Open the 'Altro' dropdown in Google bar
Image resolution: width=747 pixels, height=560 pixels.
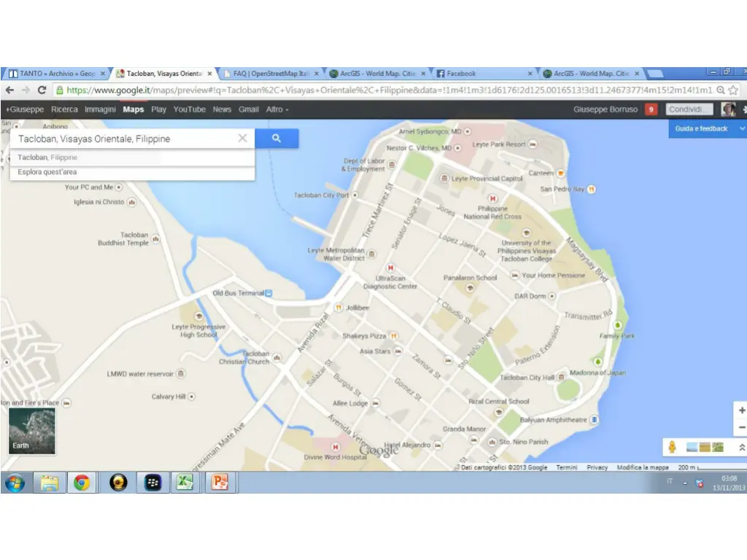point(277,109)
